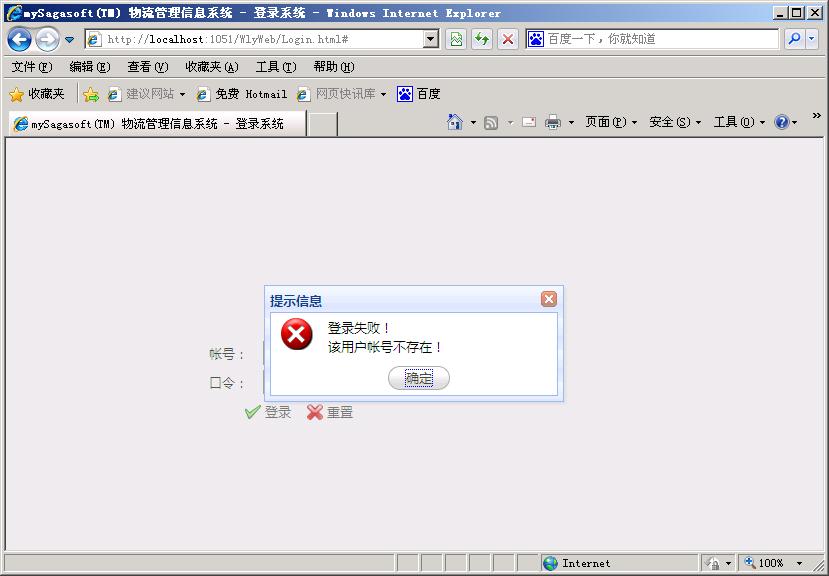Click the red Stop loading icon

[508, 39]
